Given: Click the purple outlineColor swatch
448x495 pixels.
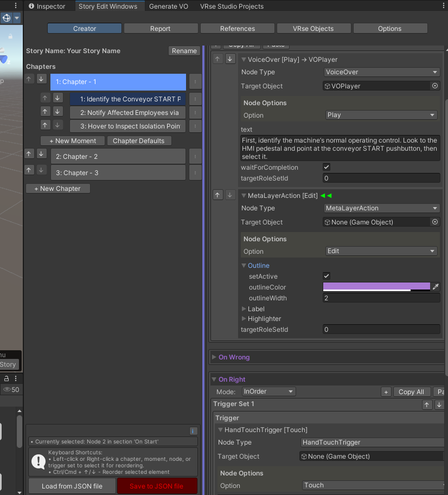Looking at the screenshot, I should click(x=376, y=286).
